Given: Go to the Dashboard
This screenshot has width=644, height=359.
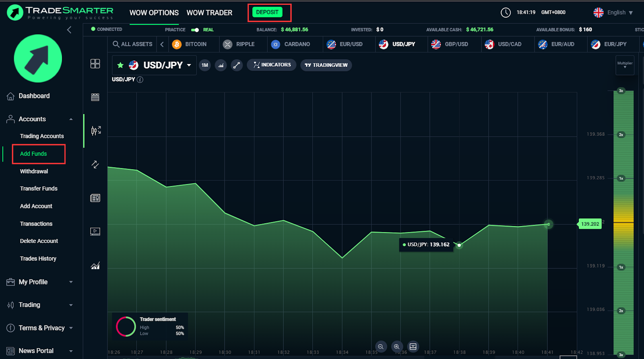Looking at the screenshot, I should click(x=34, y=96).
